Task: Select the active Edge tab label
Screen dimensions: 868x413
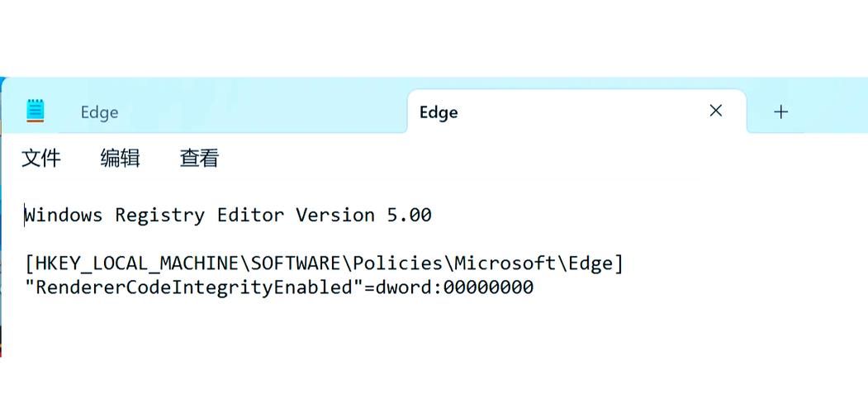Action: pos(439,112)
